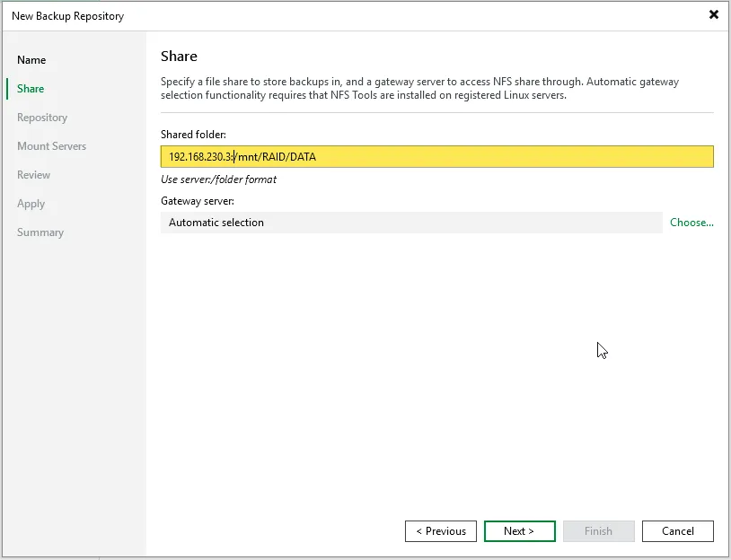Open the Repository wizard step
This screenshot has width=731, height=560.
click(x=42, y=118)
